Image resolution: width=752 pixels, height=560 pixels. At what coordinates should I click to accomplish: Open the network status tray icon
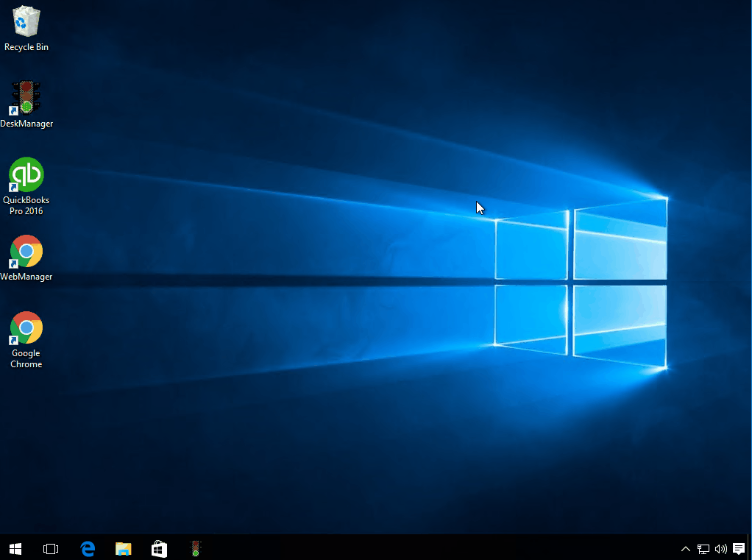click(703, 548)
